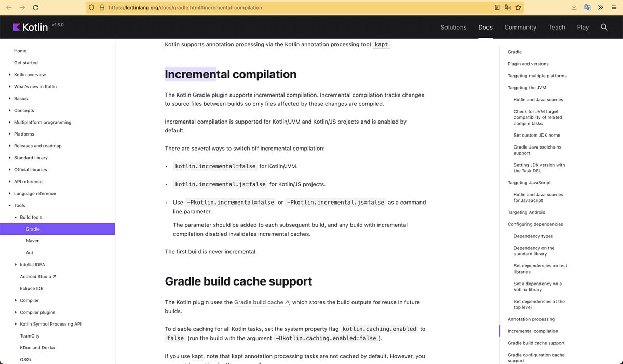
Task: Click the shield tracking protection icon
Action: click(x=92, y=8)
